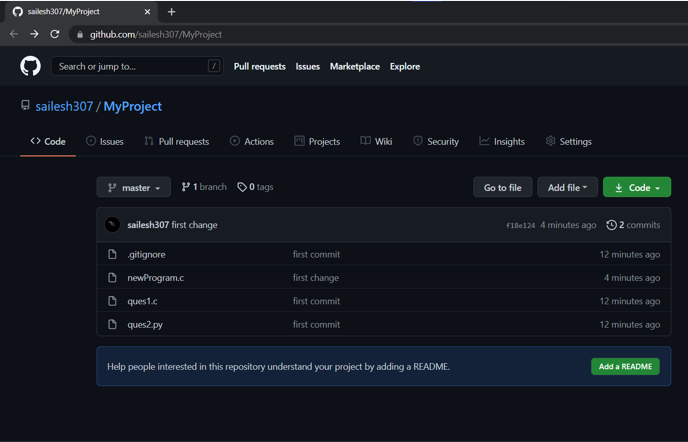Click sailesh307 avatar in commit row
This screenshot has width=688, height=442.
coord(112,225)
